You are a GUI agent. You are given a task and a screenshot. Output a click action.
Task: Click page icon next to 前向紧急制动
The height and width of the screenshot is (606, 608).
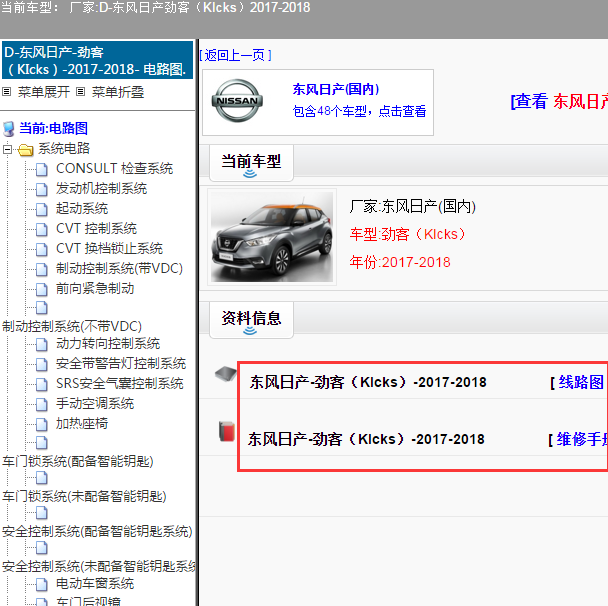coord(41,289)
